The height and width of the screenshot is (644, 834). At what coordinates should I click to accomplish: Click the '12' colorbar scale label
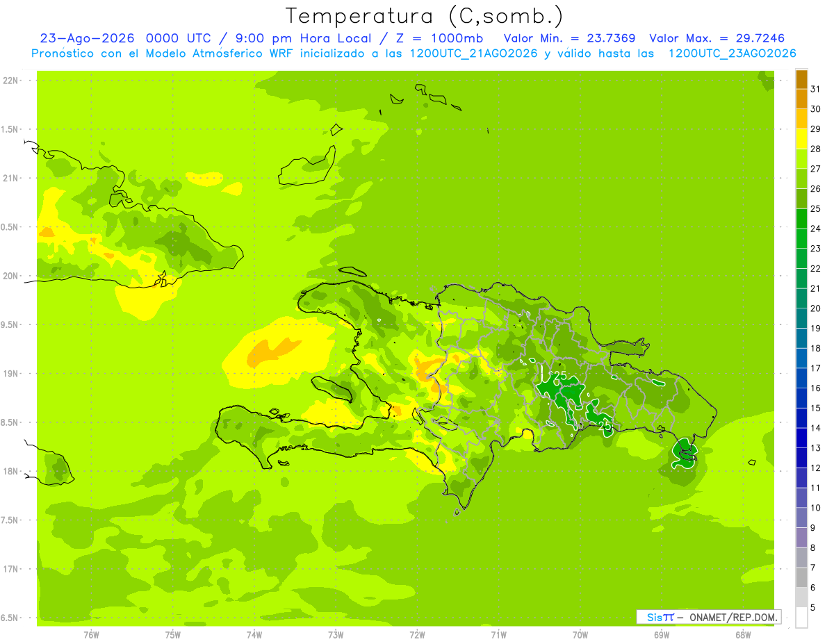(x=816, y=468)
